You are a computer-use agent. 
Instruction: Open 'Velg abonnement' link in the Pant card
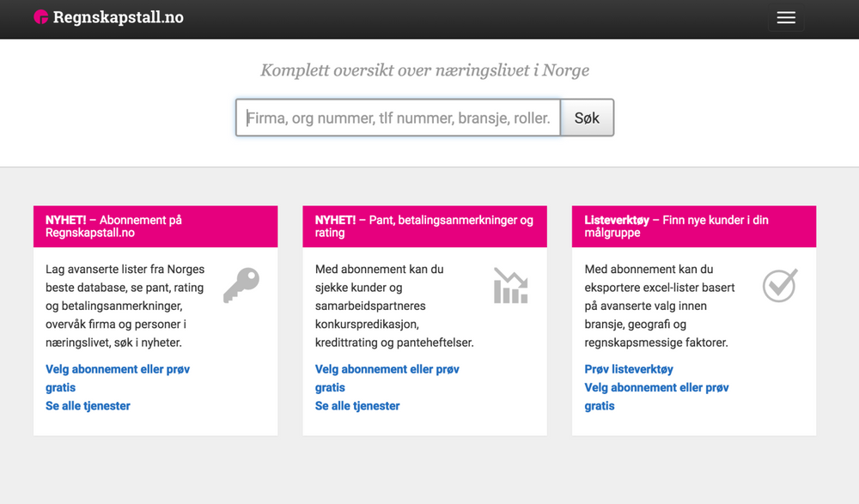point(387,379)
